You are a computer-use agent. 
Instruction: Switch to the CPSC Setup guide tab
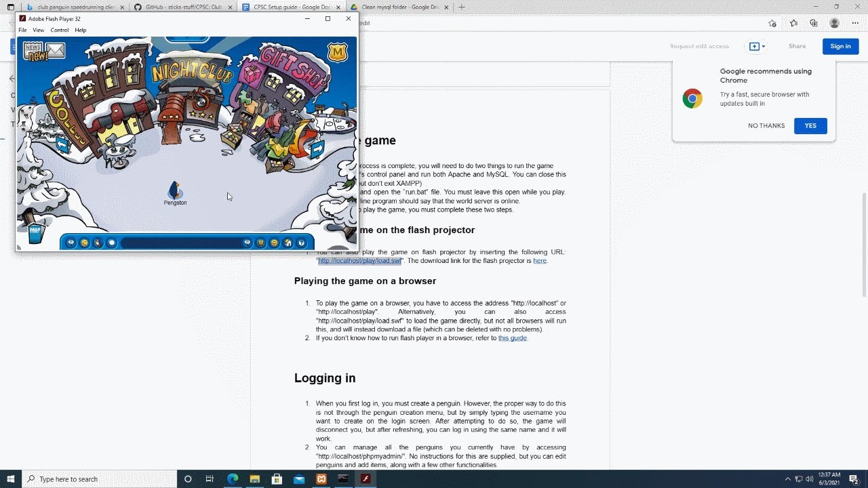[x=290, y=7]
